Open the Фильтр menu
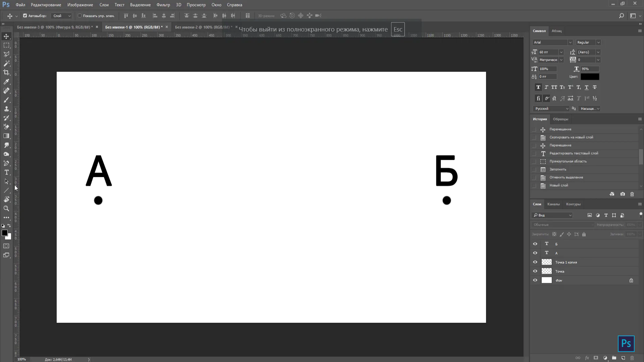 coord(163,5)
